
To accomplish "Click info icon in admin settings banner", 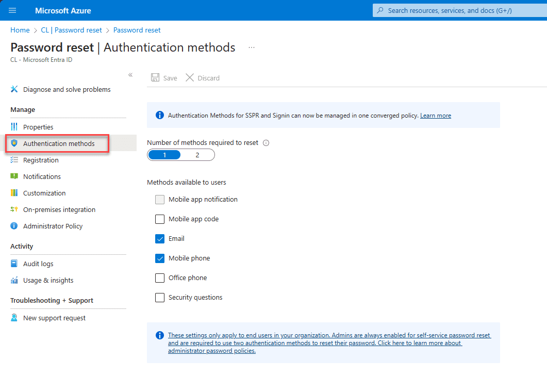I will pos(160,335).
